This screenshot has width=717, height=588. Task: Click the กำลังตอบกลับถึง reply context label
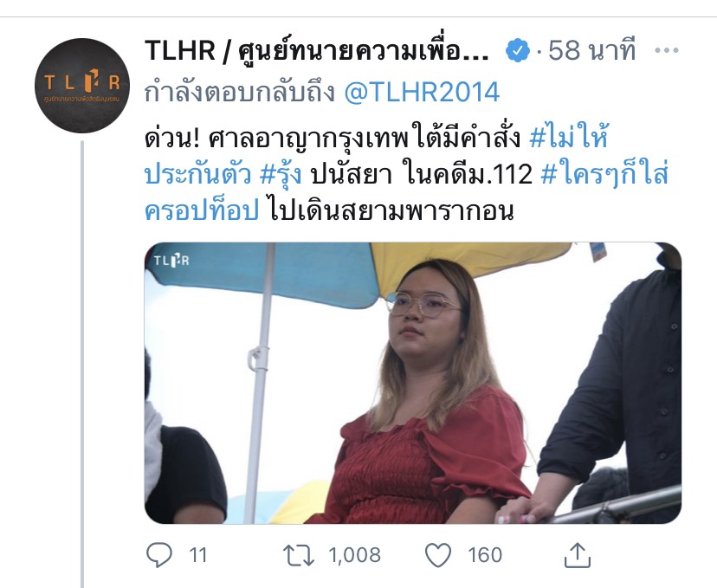[x=240, y=93]
